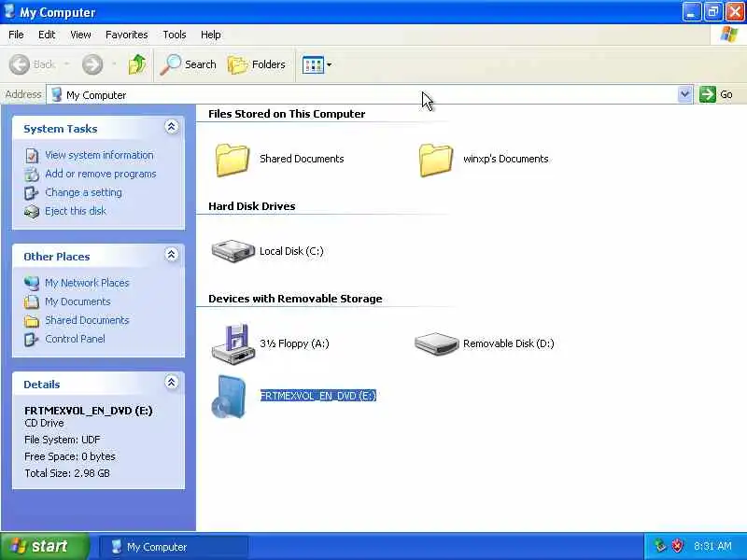Open the Views dropdown arrow
This screenshot has width=747, height=560.
pyautogui.click(x=330, y=64)
